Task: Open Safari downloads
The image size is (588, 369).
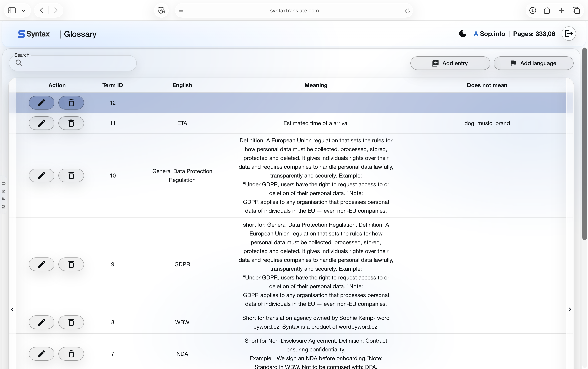Action: tap(533, 10)
